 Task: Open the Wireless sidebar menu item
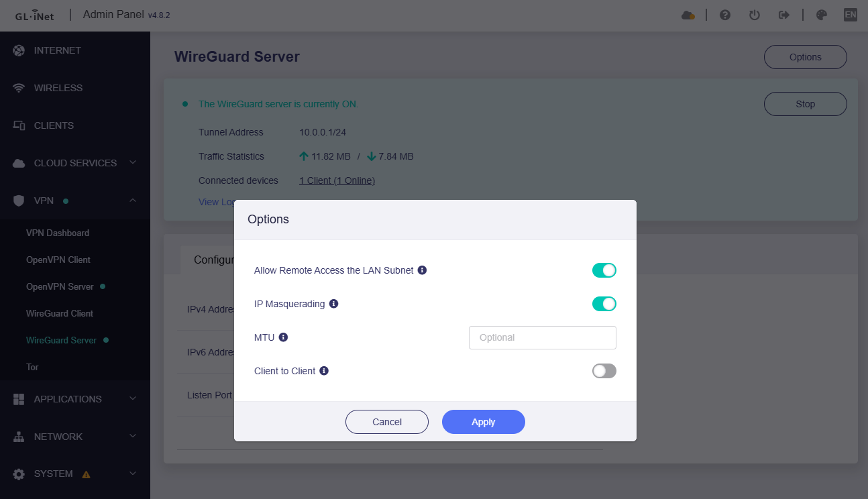[58, 88]
